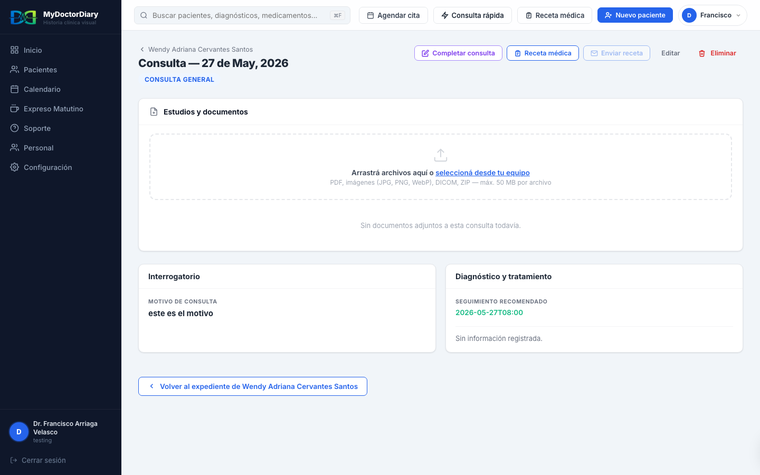
Task: Click the blue D avatar beside Francisco
Action: [x=689, y=16]
